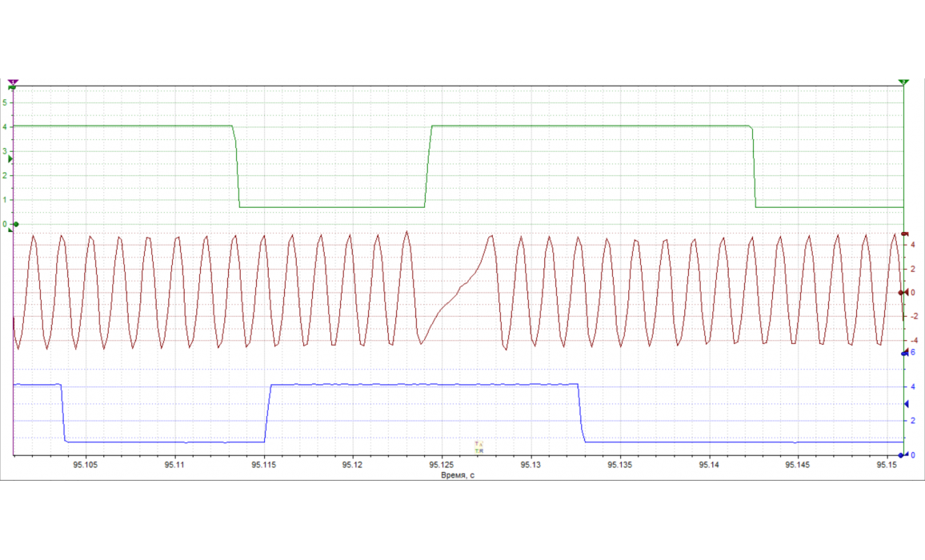Click the small dark green triangle below the green zero dot
The image size is (925, 560).
[10, 230]
